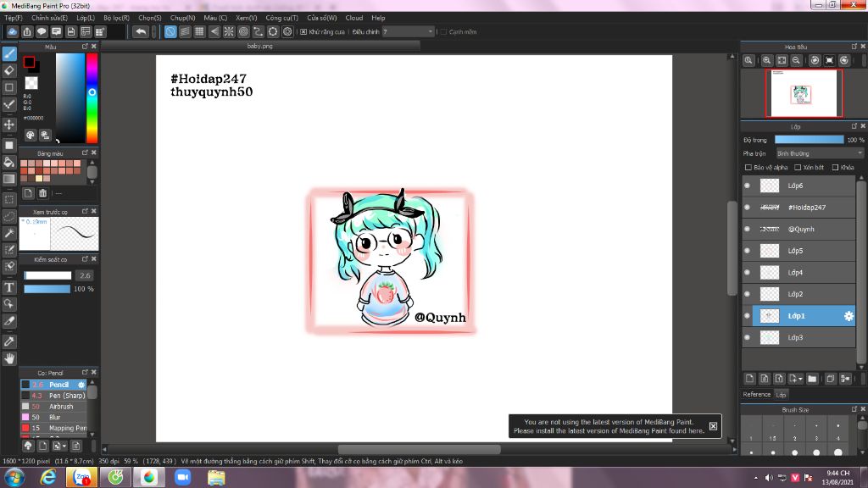Click the canvas horizontal scrollbar
Screen dimensions: 868x488
tap(419, 449)
